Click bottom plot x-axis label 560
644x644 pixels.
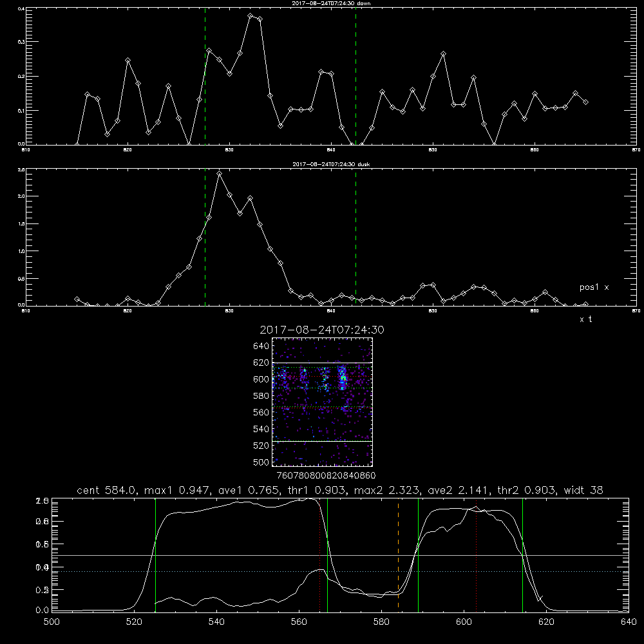tap(299, 622)
